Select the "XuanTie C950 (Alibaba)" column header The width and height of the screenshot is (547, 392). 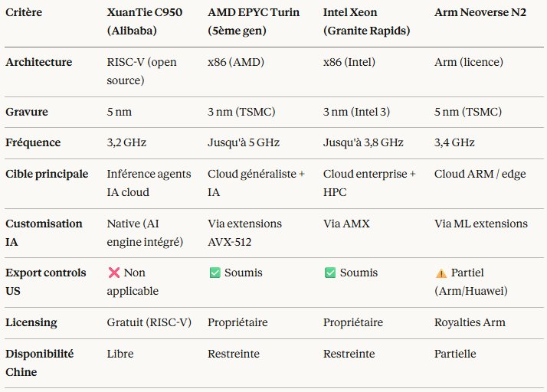147,21
